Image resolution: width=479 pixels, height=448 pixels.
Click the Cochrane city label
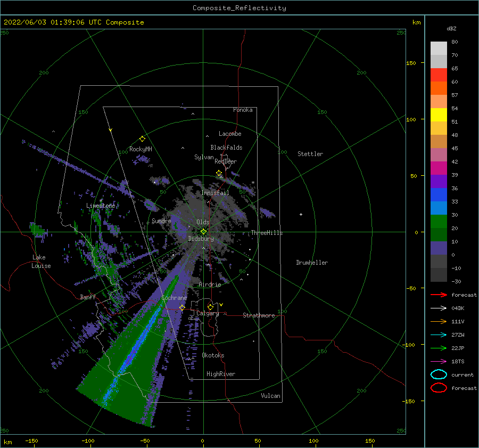coord(174,298)
